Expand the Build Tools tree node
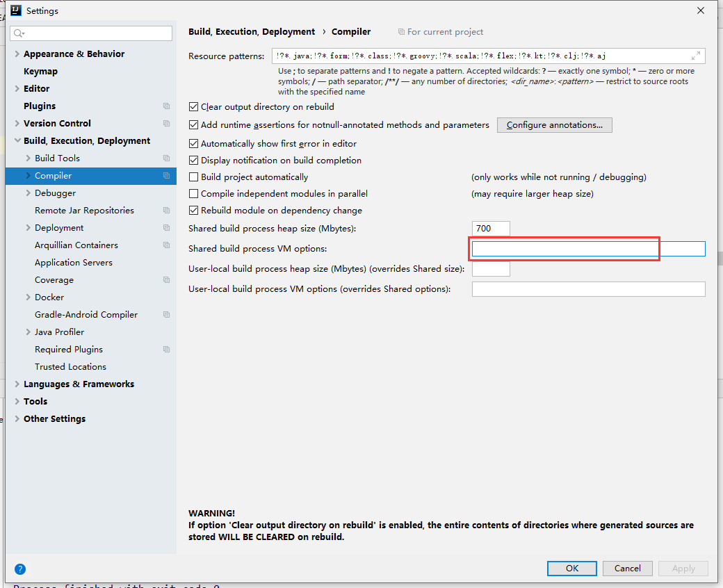The height and width of the screenshot is (588, 723). coord(28,158)
